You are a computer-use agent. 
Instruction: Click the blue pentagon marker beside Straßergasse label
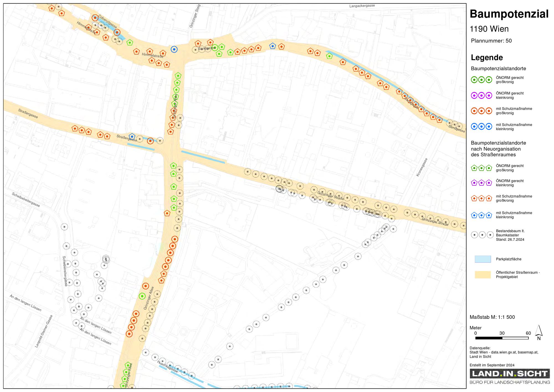pos(132,137)
